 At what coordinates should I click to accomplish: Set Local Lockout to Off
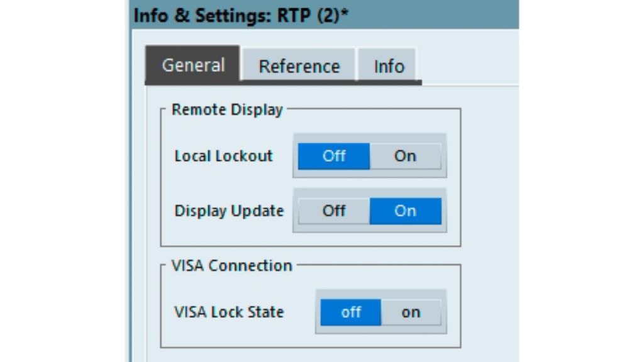pos(334,156)
